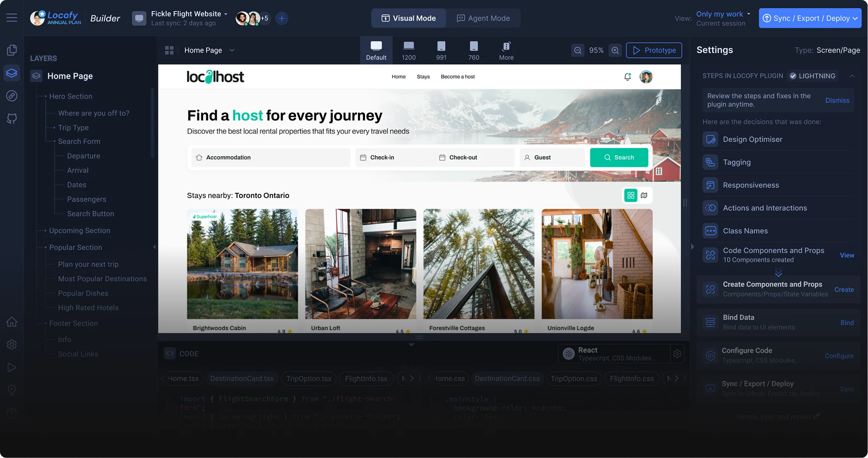This screenshot has height=458, width=868.
Task: Open the Fickle Flight Website project dropdown
Action: pyautogui.click(x=189, y=14)
